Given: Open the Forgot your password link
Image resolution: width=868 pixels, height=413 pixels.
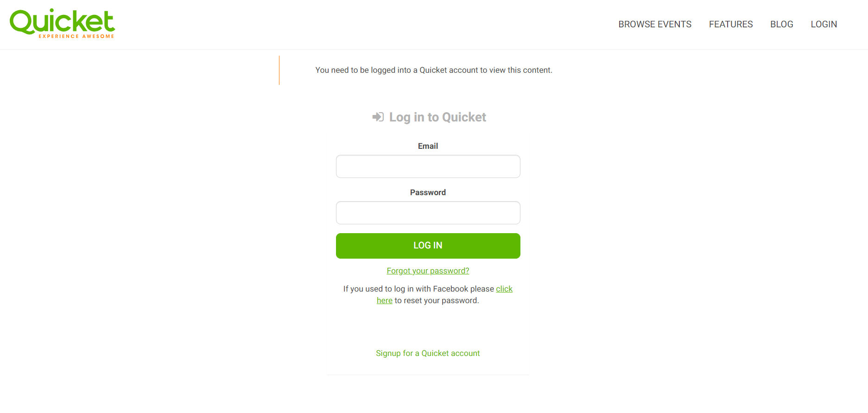Looking at the screenshot, I should (x=428, y=271).
